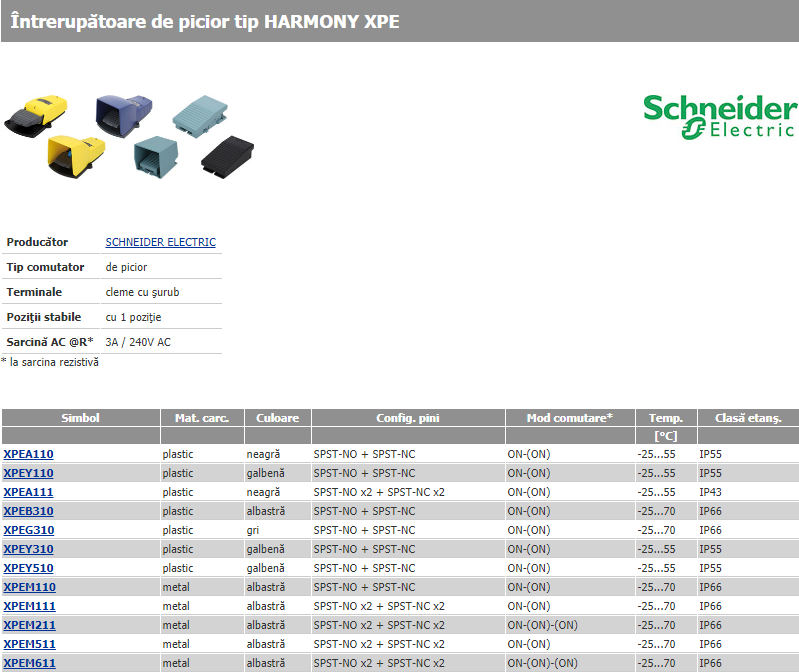Open product link XPEG310
Screen dimensions: 799x672
[x=29, y=530]
